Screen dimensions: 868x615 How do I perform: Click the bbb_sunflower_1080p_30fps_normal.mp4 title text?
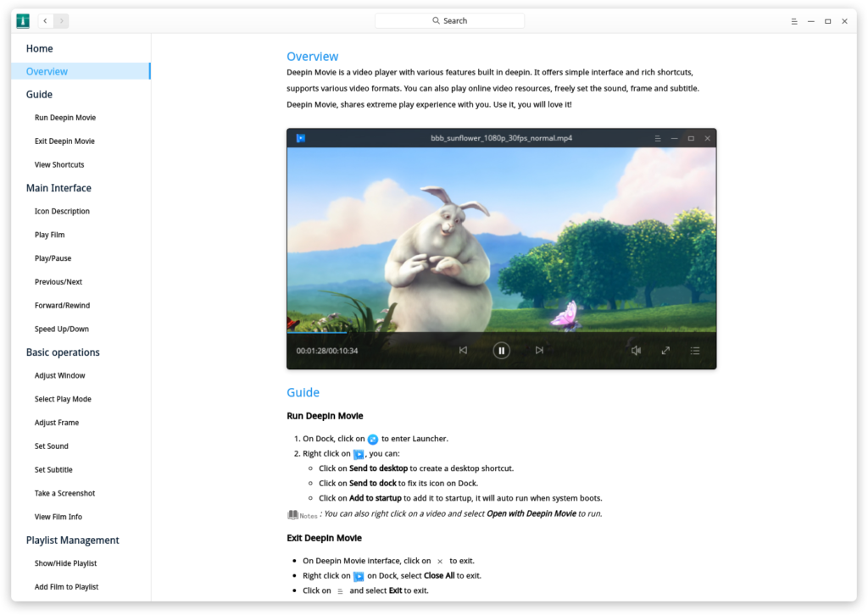click(x=502, y=138)
